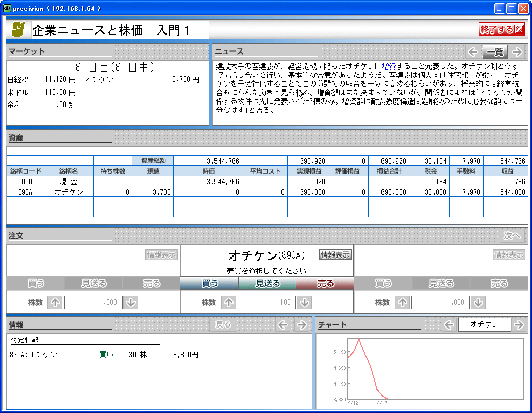The width and height of the screenshot is (532, 413).
Task: Click the 終了する exit button
Action: [x=502, y=29]
